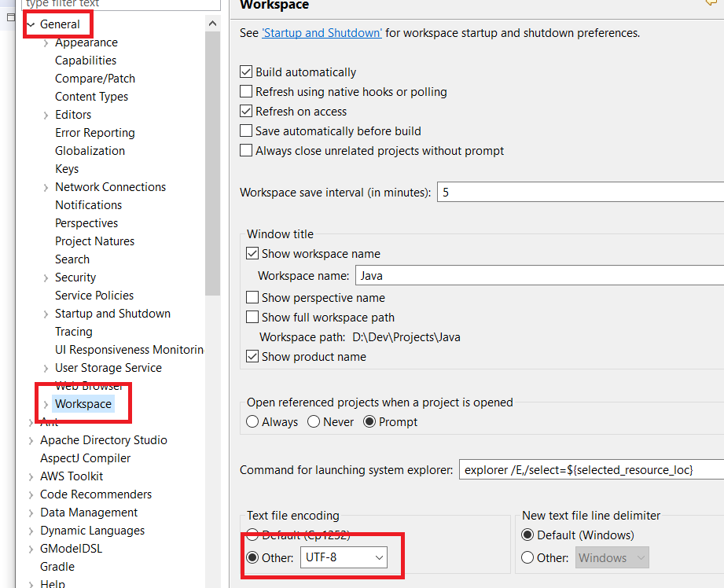Screen dimensions: 724x588
Task: Select the Never radio option
Action: click(x=314, y=422)
